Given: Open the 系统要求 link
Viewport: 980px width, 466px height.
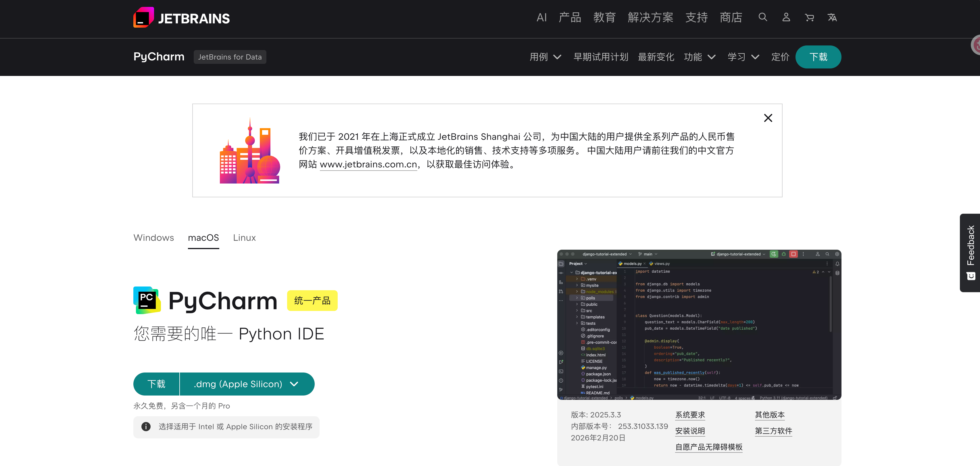Looking at the screenshot, I should [690, 415].
